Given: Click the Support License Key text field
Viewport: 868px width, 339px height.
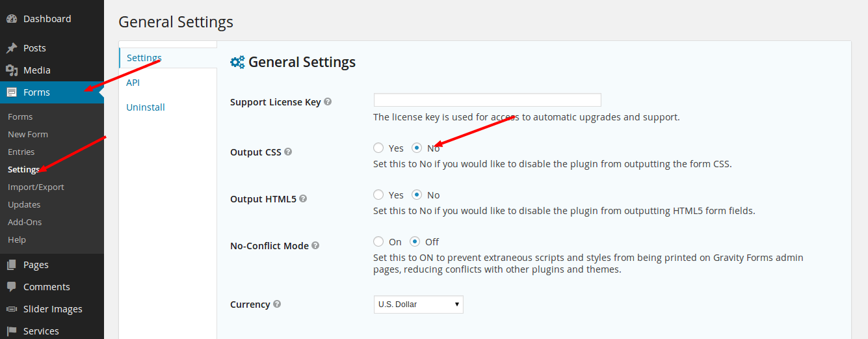Looking at the screenshot, I should point(487,100).
